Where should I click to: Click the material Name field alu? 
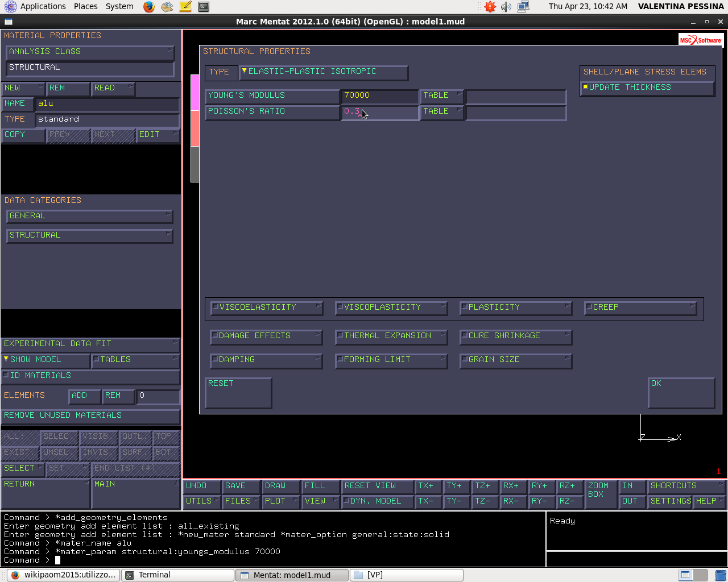click(x=107, y=104)
